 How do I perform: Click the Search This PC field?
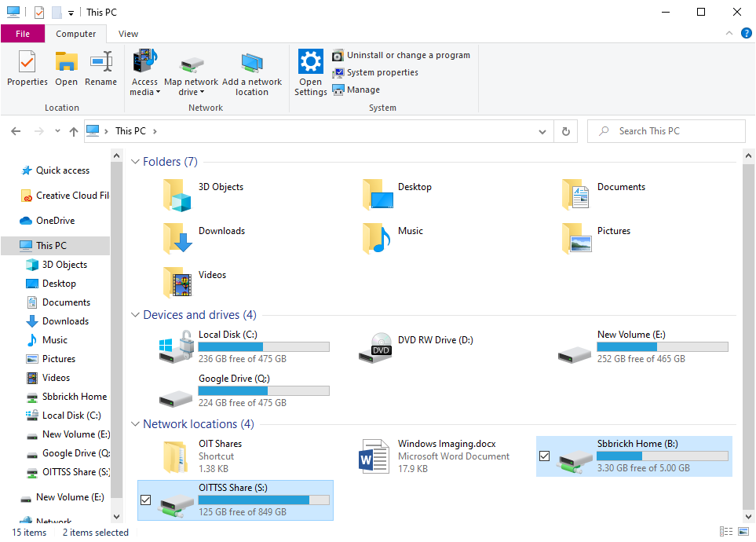666,131
